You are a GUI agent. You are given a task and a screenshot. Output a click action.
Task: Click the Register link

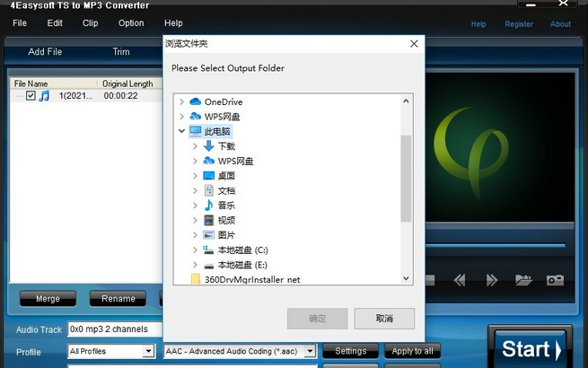(519, 24)
